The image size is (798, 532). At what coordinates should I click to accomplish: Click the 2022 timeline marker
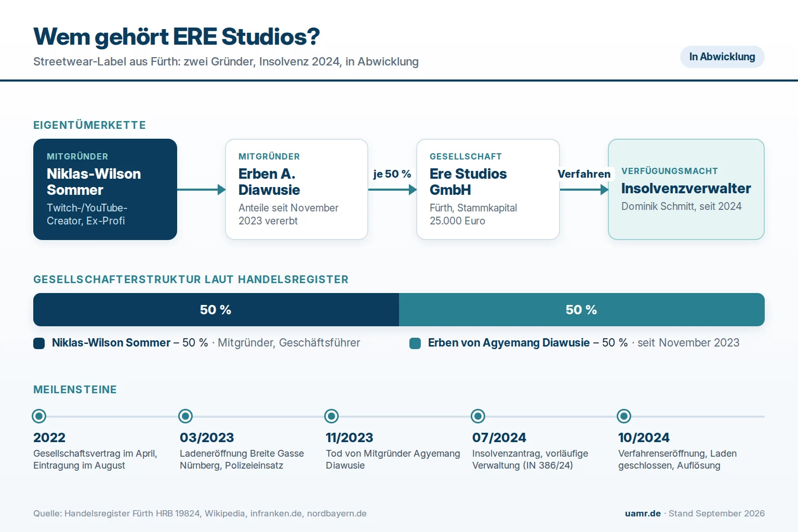coord(39,416)
